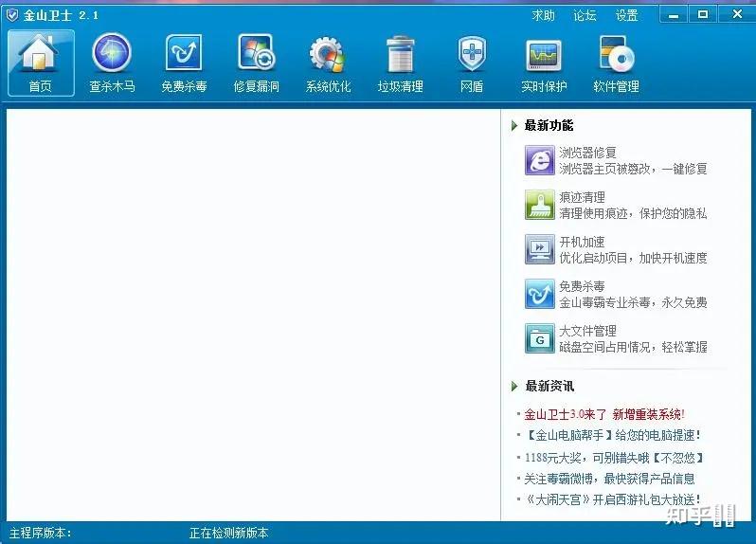Open news 【金山电脑帮手】给您的电脑提速

pyautogui.click(x=612, y=436)
